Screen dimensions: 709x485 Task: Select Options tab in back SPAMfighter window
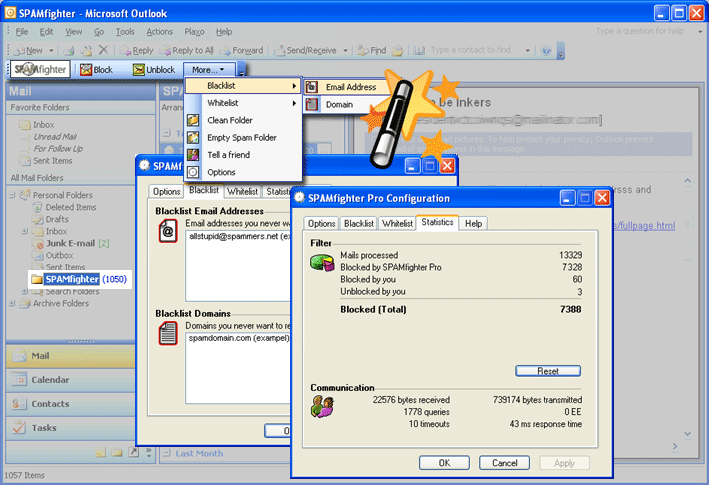point(166,192)
